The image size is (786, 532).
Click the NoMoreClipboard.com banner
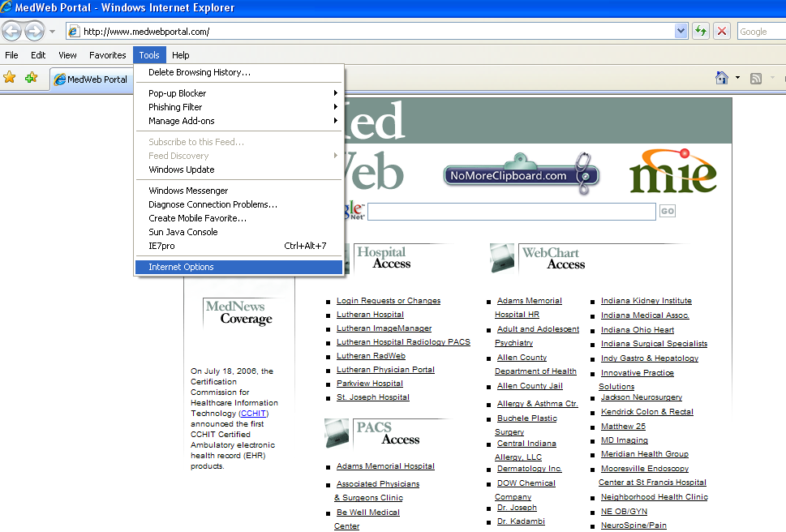click(x=521, y=175)
